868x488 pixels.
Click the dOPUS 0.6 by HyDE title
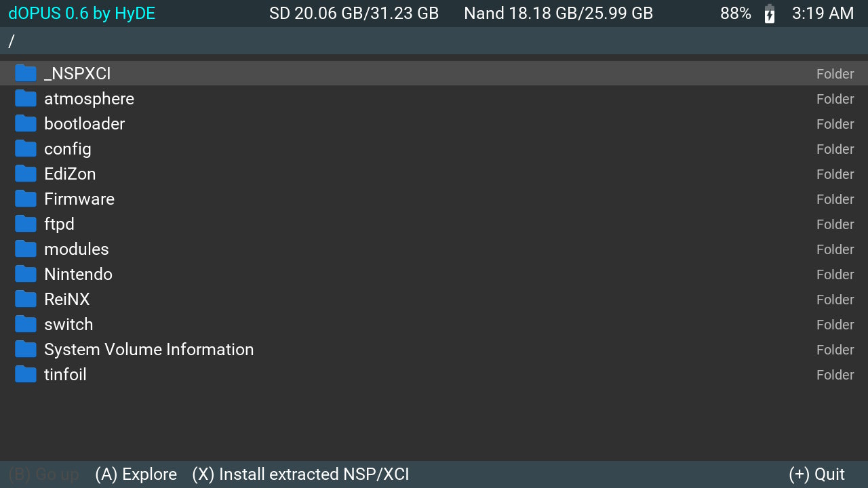point(81,13)
